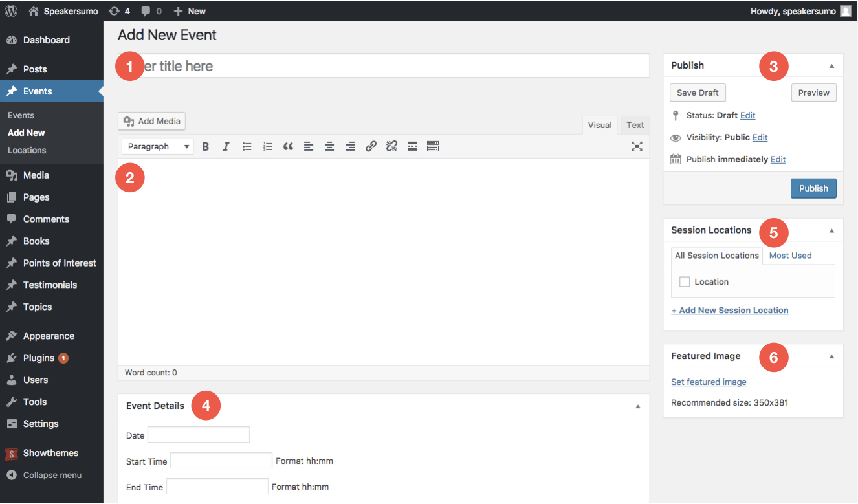858x504 pixels.
Task: Collapse the Publish panel
Action: tap(832, 66)
